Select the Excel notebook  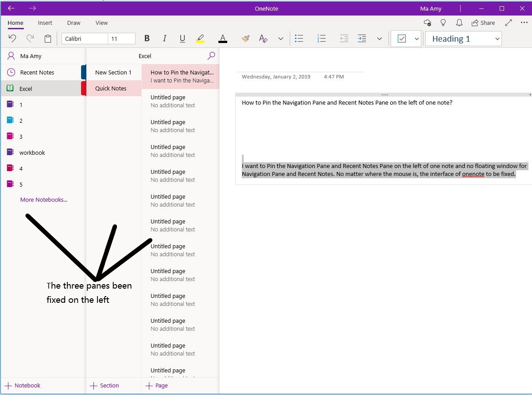click(43, 89)
